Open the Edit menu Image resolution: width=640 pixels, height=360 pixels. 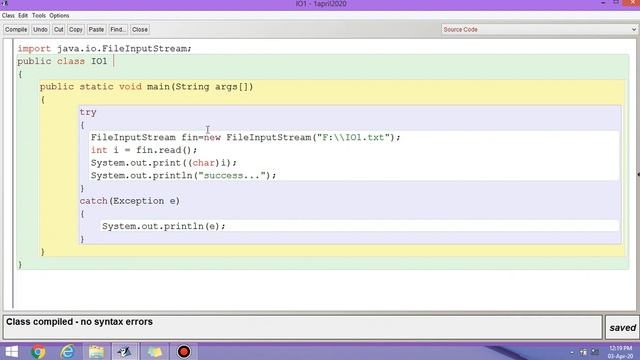click(x=23, y=16)
